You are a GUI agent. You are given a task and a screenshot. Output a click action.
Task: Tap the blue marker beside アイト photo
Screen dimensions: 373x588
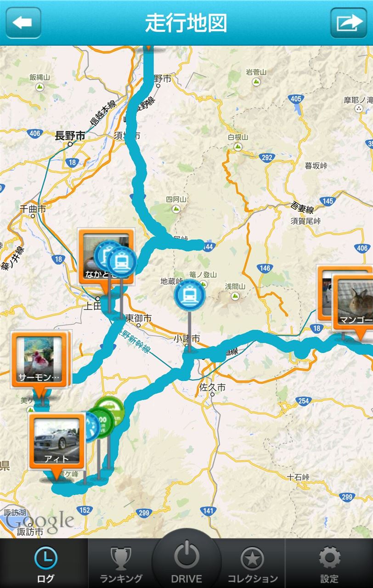coord(90,427)
